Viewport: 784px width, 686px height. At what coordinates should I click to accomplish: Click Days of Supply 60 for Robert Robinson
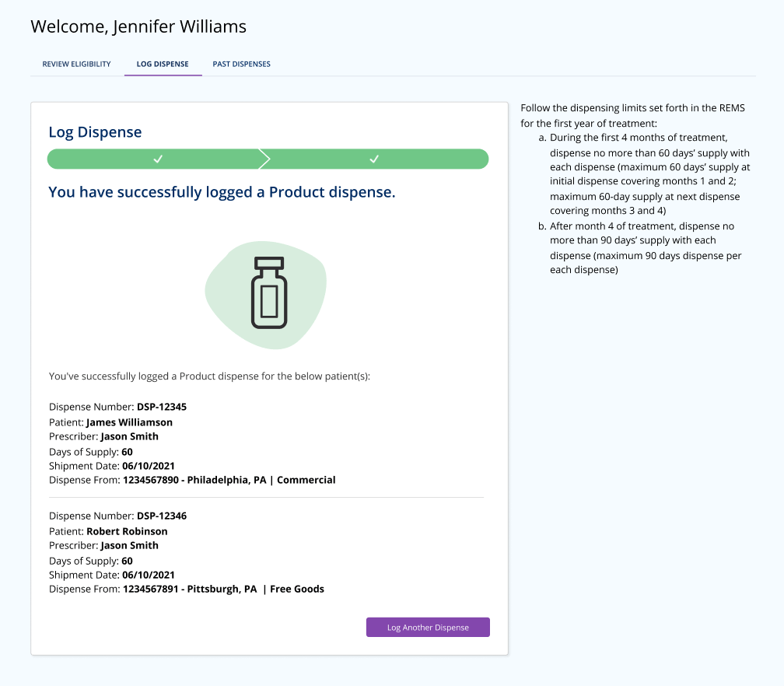[91, 561]
